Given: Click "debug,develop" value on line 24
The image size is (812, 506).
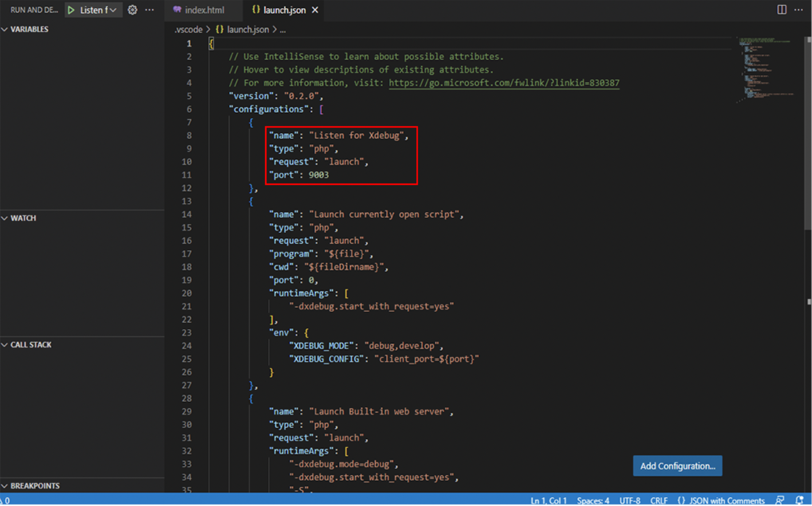Looking at the screenshot, I should coord(401,346).
